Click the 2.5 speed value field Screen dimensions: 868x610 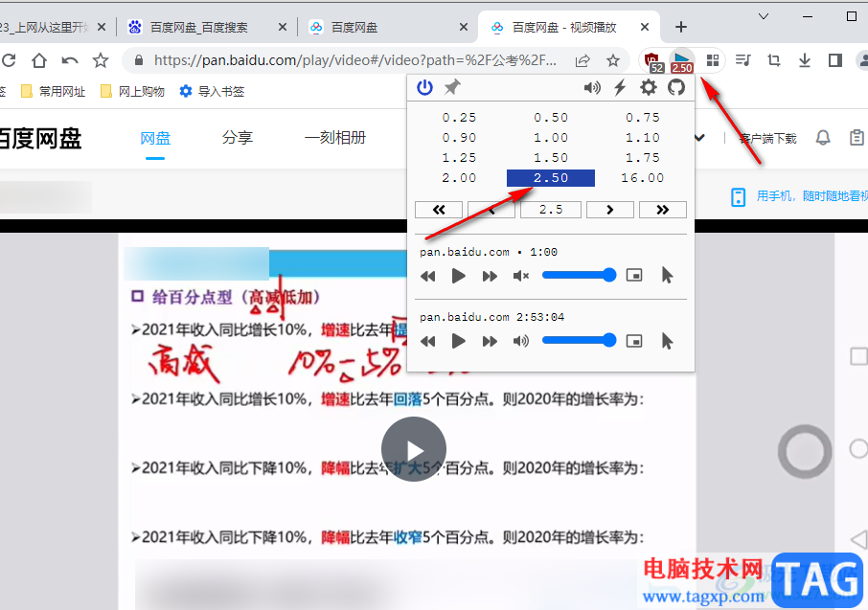(551, 210)
